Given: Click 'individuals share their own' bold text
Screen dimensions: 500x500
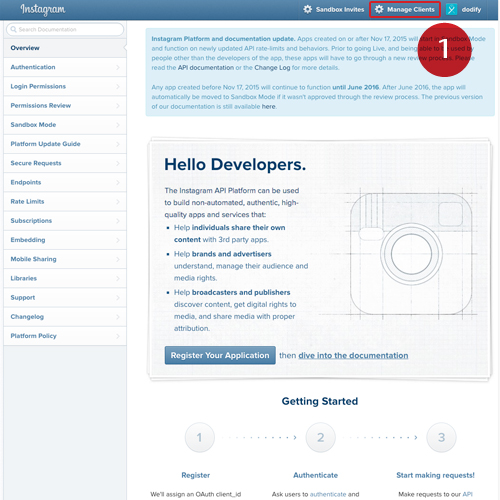Looking at the screenshot, I should pos(239,228).
